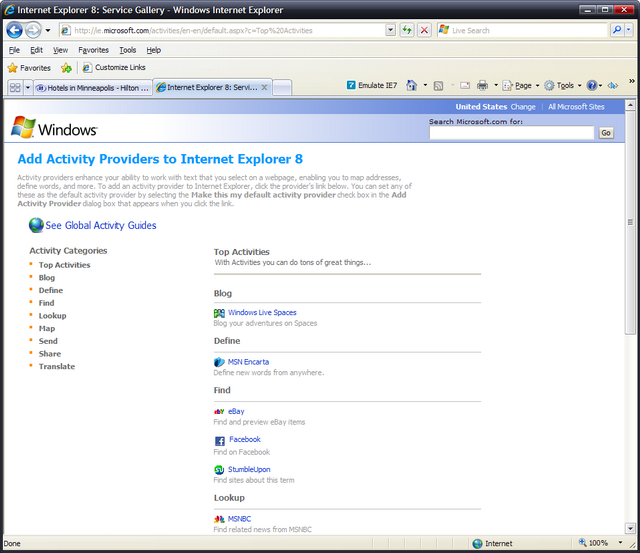Click the vertical scrollbar down arrow
Screen dimensions: 640x553
point(630,529)
